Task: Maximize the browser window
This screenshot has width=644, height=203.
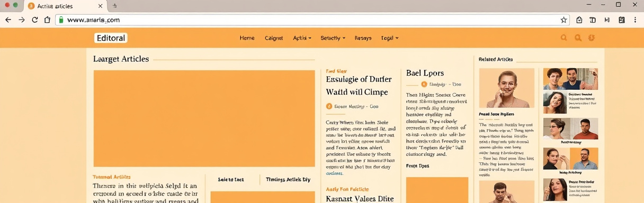Action: click(x=618, y=5)
